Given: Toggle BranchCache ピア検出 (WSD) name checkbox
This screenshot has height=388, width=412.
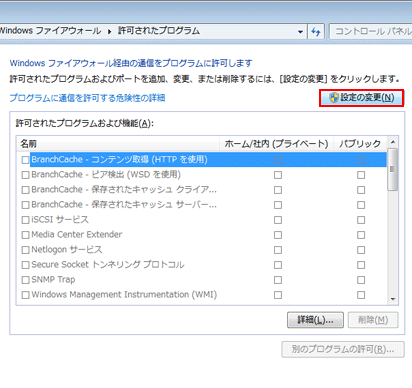Looking at the screenshot, I should pyautogui.click(x=25, y=175).
